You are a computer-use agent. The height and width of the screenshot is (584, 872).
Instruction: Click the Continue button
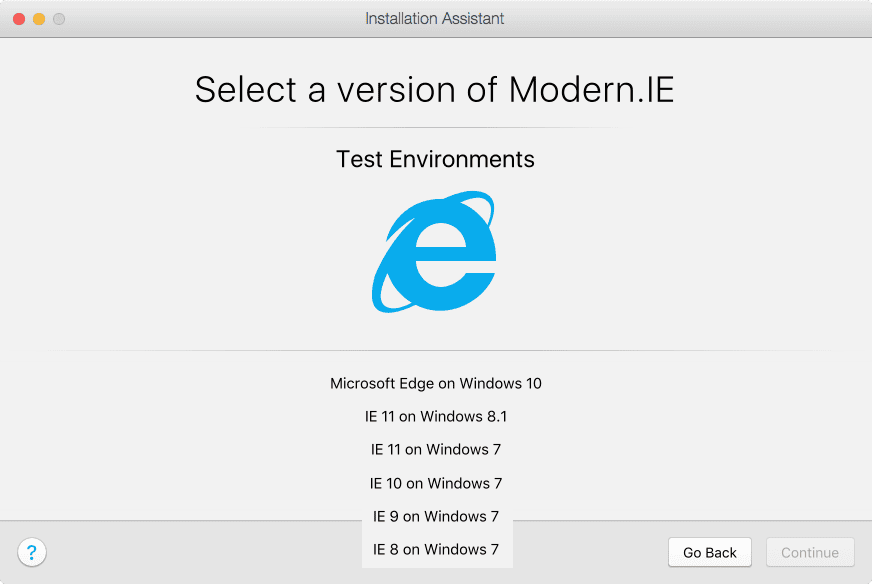[x=810, y=552]
